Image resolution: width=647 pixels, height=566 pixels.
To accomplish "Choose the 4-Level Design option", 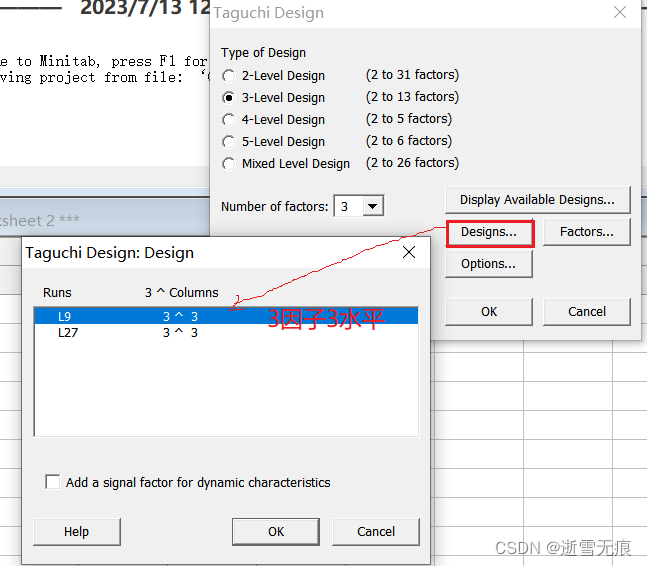I will (x=228, y=120).
